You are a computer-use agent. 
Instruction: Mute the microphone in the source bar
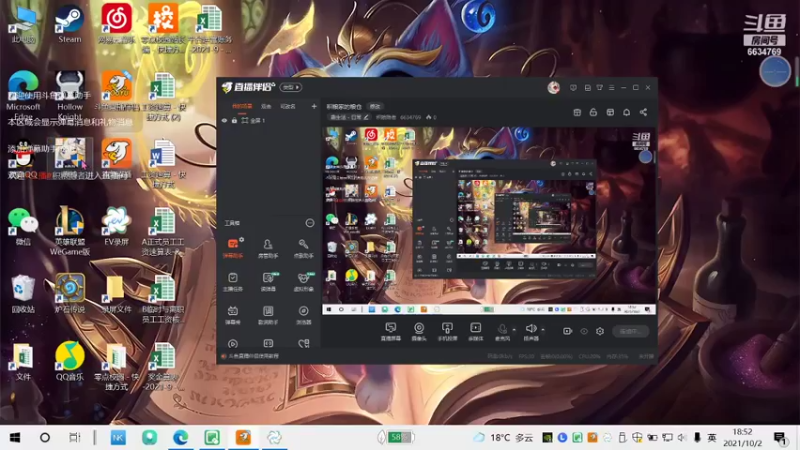(502, 331)
